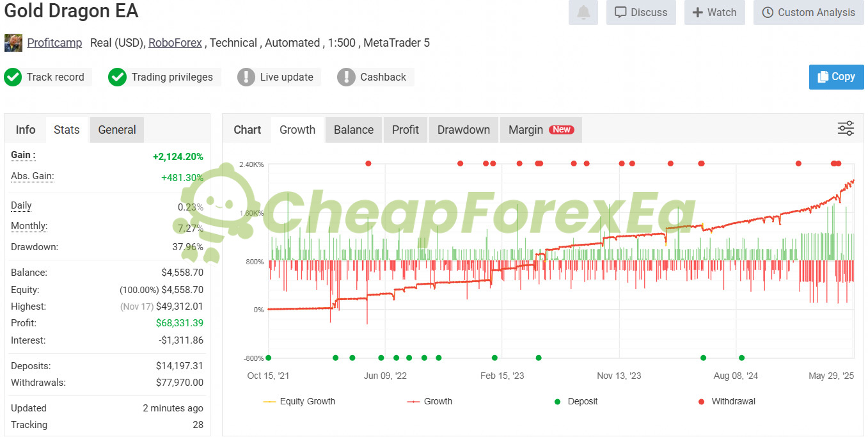Switch to the Profit chart tab

(x=406, y=130)
